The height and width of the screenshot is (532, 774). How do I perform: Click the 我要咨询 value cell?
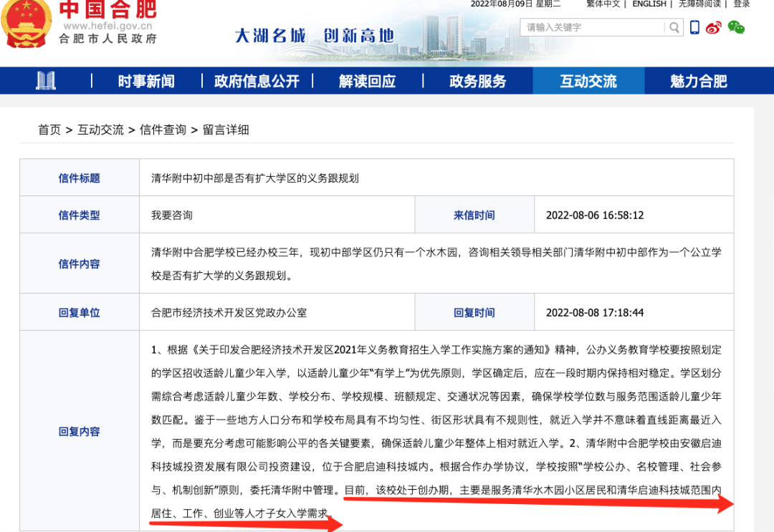[x=277, y=215]
